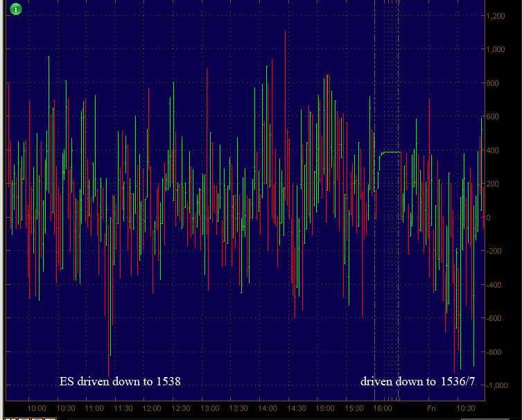Click the positive 200 axis value
Viewport: 522px width, 420px height.
click(492, 184)
